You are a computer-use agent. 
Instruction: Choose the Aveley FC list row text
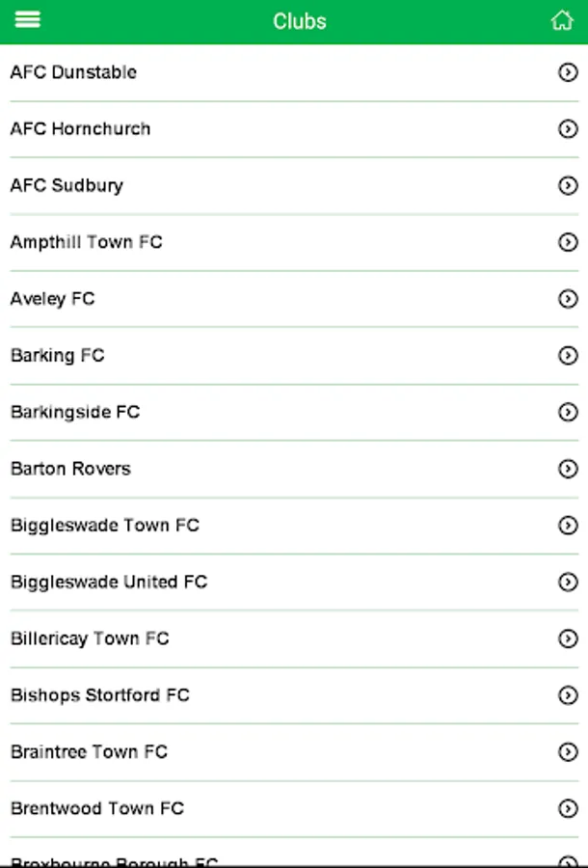(x=53, y=299)
